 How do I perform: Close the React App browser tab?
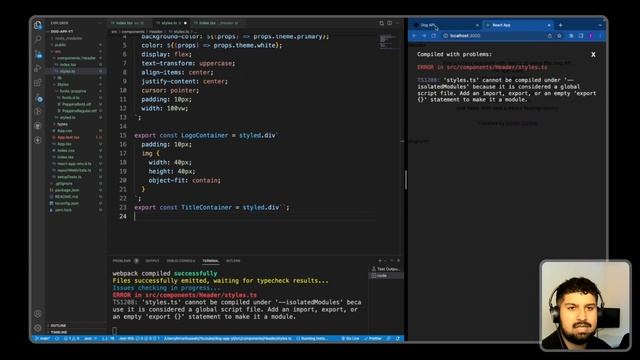549,25
